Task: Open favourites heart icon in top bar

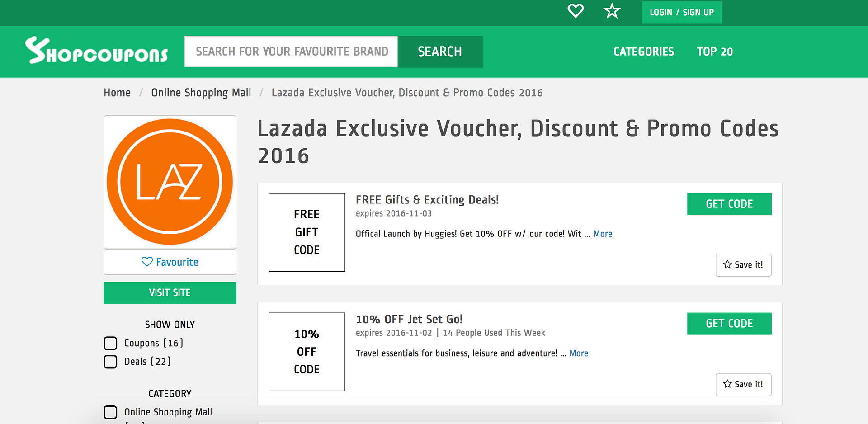Action: (576, 11)
